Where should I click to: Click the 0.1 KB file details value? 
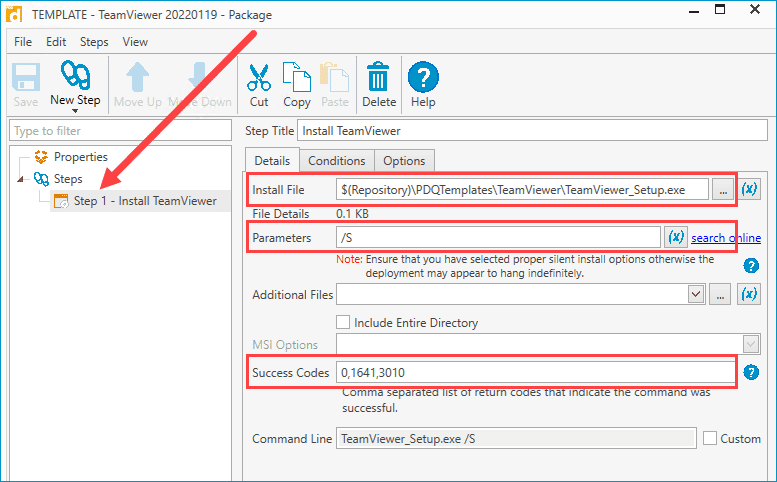coord(352,214)
